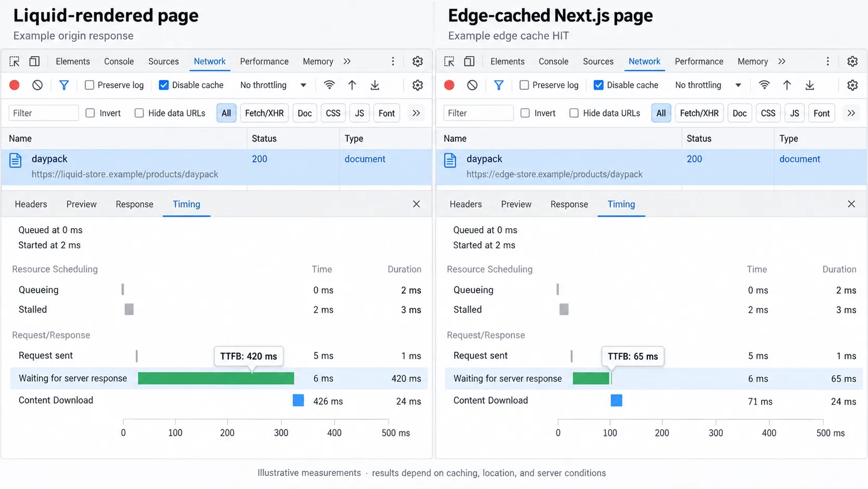The width and height of the screenshot is (868, 489).
Task: Select Response tab in Edge-cached request details
Action: [x=569, y=204]
